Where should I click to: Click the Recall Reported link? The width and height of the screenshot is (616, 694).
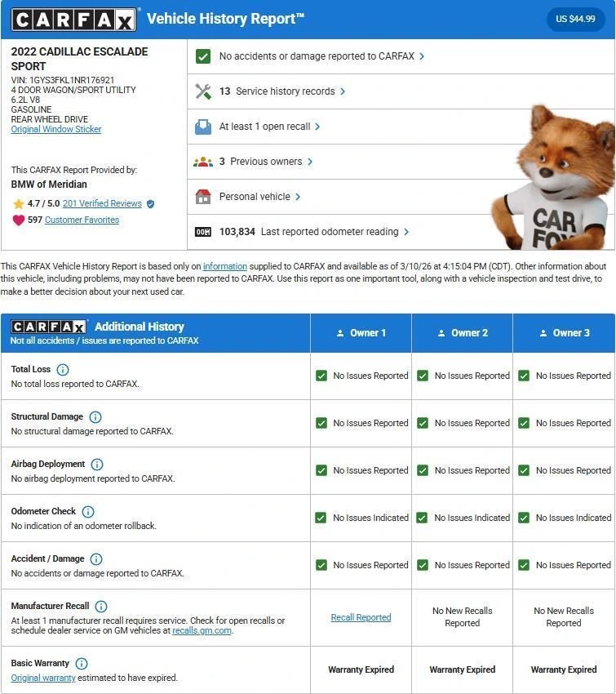(x=361, y=617)
